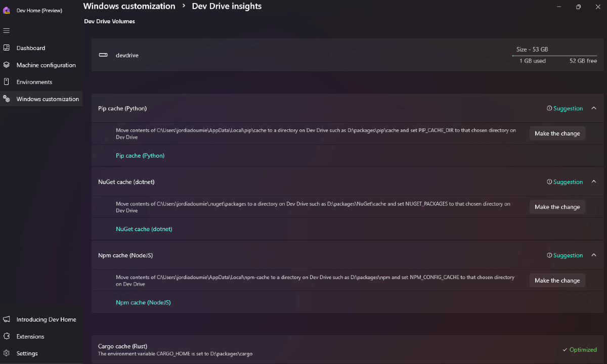Open the Npm cache (NodeJS) link

[x=143, y=302]
